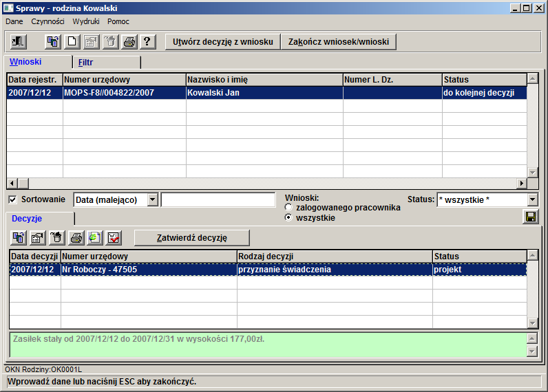Click the Sprawy window title bar icon
The width and height of the screenshot is (548, 392).
point(8,8)
